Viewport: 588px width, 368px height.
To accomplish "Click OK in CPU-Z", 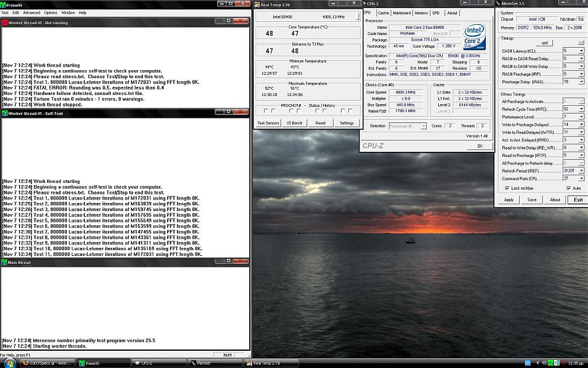I will [480, 146].
